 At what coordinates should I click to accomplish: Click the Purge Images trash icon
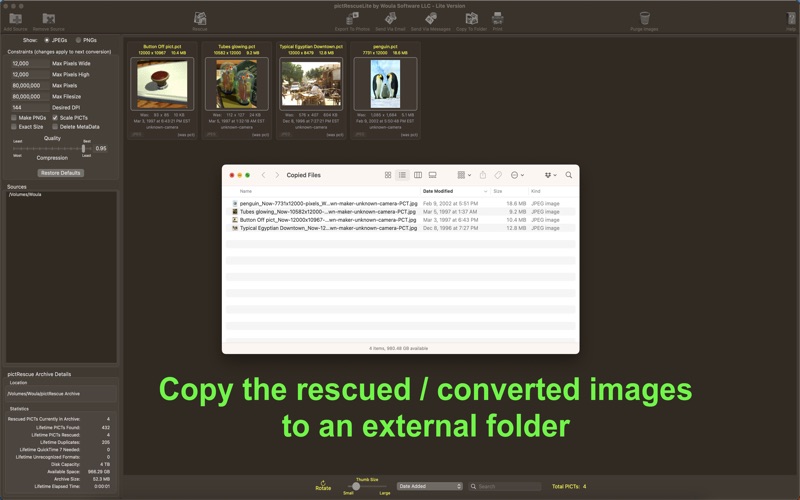[644, 19]
